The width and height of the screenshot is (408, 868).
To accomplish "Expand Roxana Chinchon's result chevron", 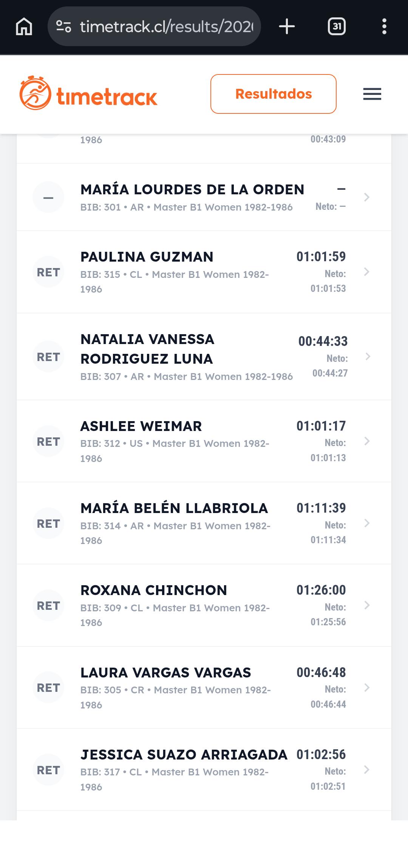I will click(366, 605).
